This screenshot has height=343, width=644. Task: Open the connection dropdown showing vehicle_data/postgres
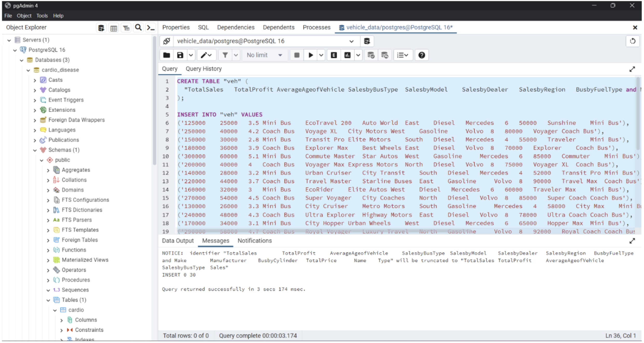pyautogui.click(x=352, y=41)
